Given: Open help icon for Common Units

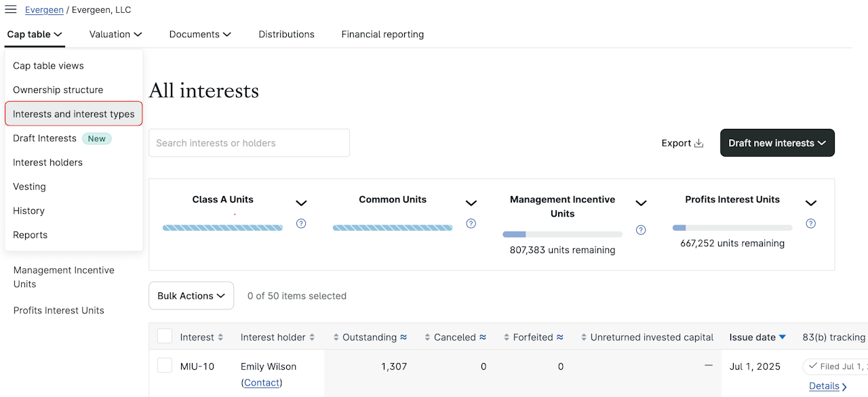Looking at the screenshot, I should (x=471, y=223).
